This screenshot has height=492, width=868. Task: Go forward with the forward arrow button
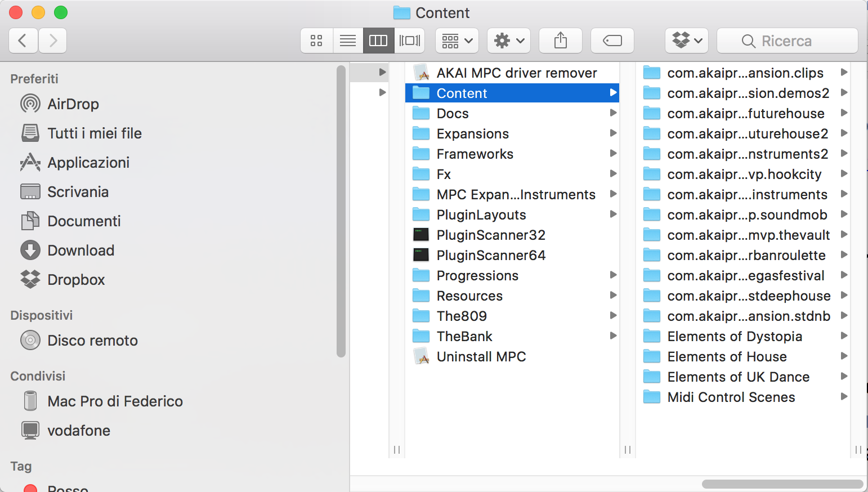pyautogui.click(x=53, y=41)
